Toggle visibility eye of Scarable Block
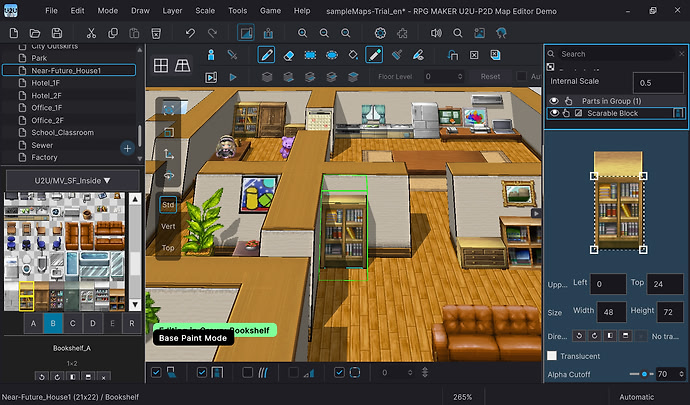 554,113
